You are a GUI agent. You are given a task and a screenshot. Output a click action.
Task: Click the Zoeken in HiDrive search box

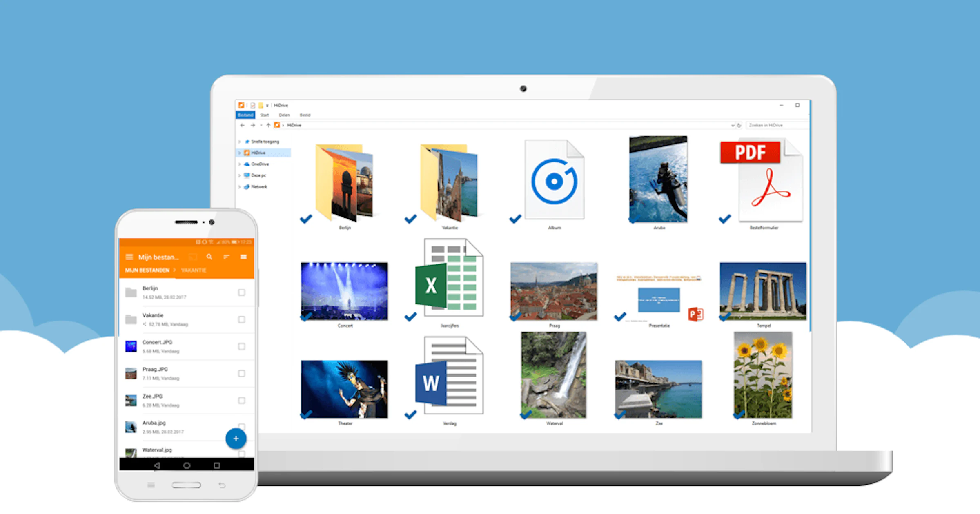coord(777,125)
